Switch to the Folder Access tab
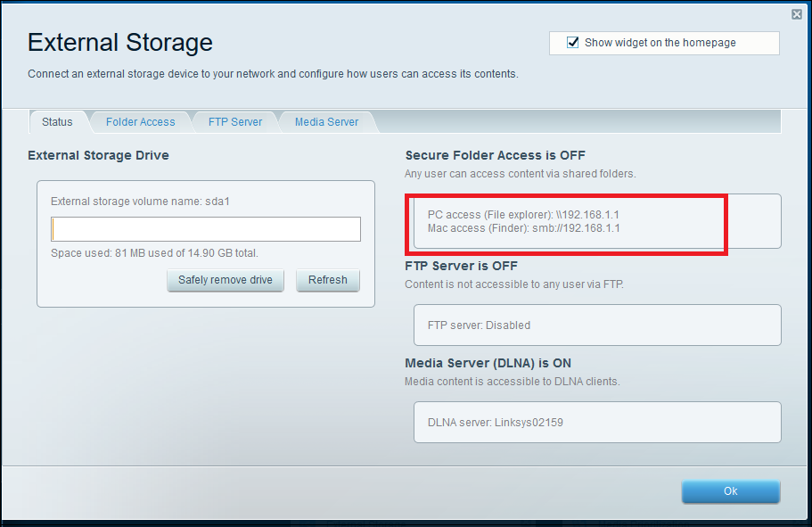 [140, 121]
